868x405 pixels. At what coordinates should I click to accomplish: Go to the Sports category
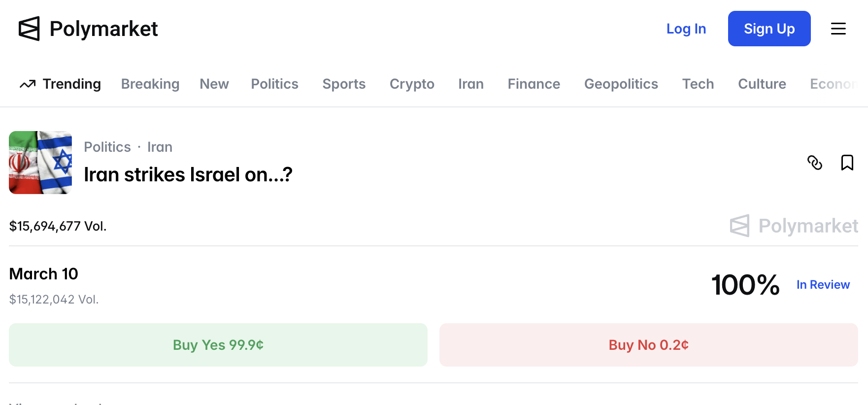344,84
